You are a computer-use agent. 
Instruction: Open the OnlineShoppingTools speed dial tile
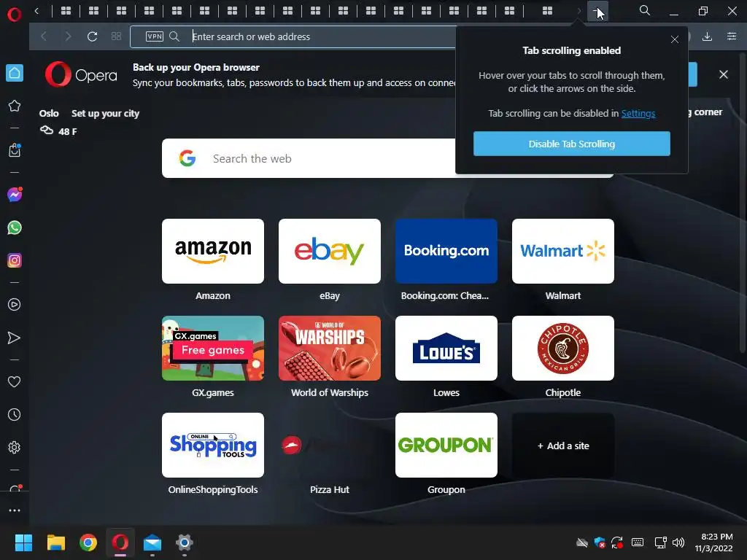pyautogui.click(x=213, y=446)
